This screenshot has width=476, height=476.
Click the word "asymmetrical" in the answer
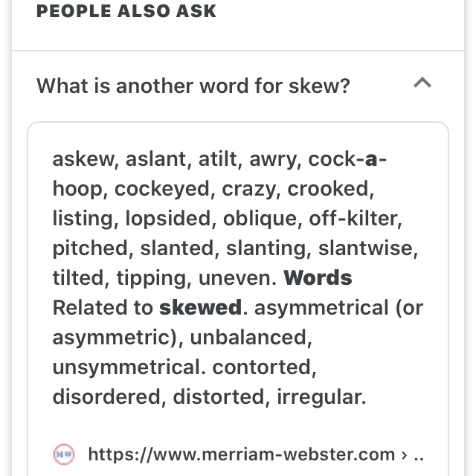(321, 307)
